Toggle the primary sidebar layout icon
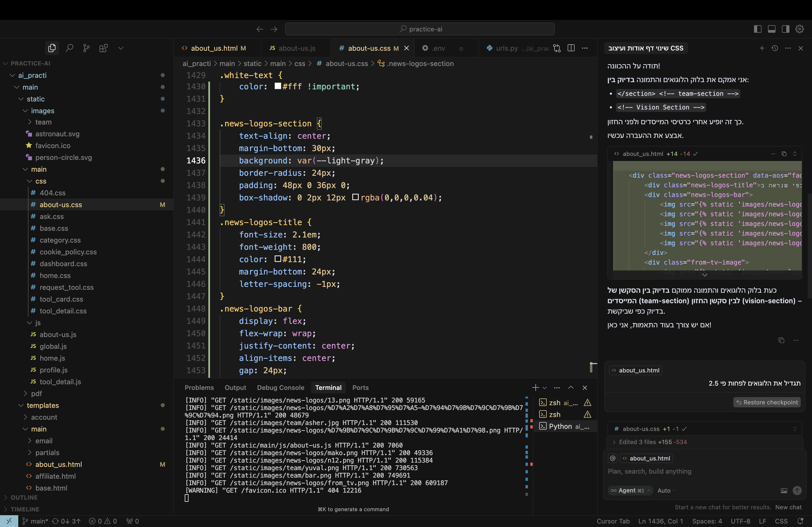812x527 pixels. click(x=757, y=29)
